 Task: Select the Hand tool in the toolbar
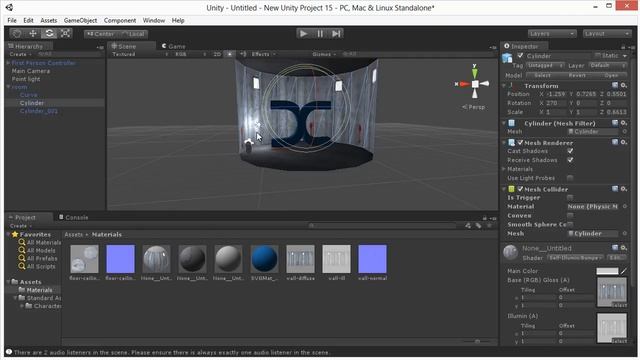pyautogui.click(x=16, y=34)
